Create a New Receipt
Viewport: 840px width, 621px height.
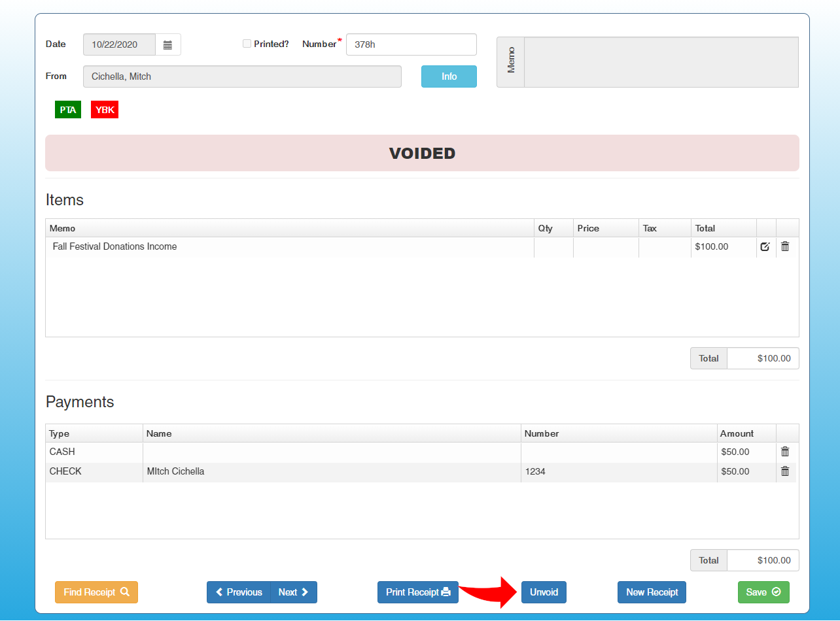coord(652,592)
